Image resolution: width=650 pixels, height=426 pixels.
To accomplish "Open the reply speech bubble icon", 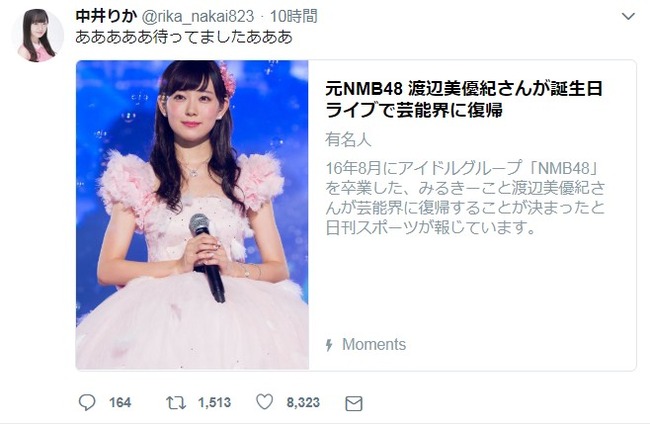I will coord(87,402).
